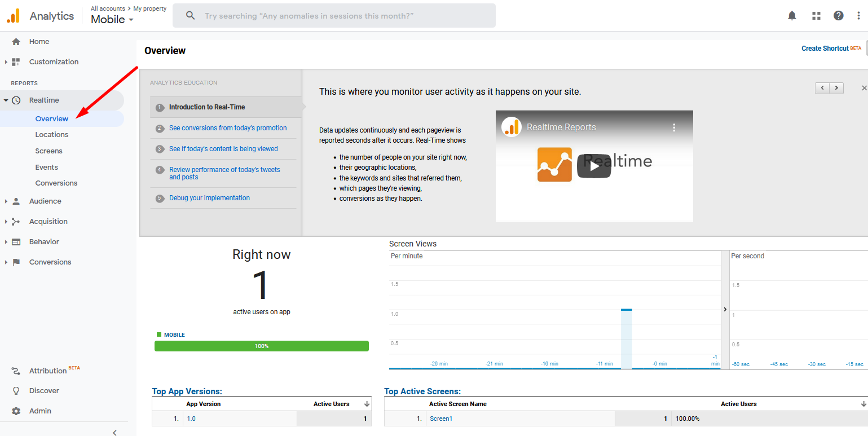
Task: Expand the Customization section
Action: [x=6, y=62]
